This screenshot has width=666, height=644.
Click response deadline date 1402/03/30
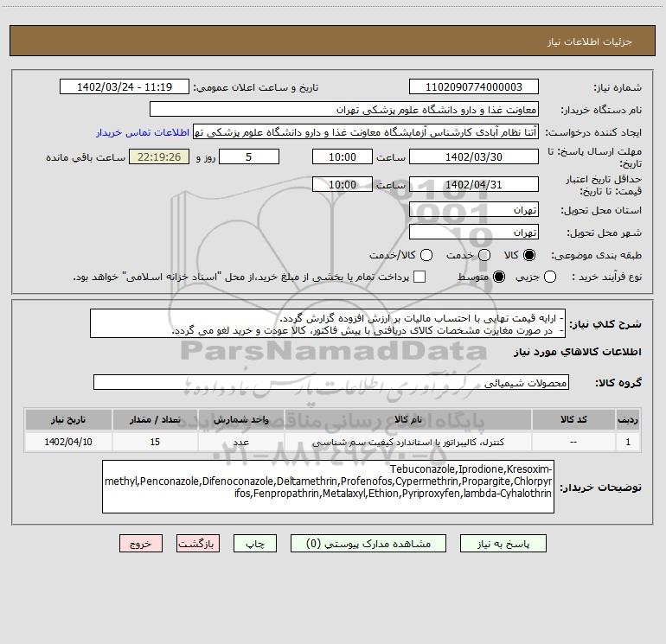coord(474,156)
